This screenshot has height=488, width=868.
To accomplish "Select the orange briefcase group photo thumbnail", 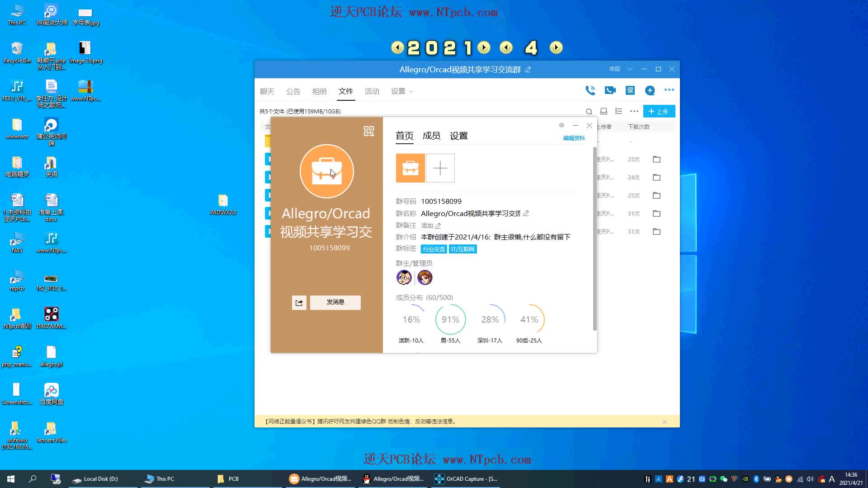I will (x=410, y=168).
